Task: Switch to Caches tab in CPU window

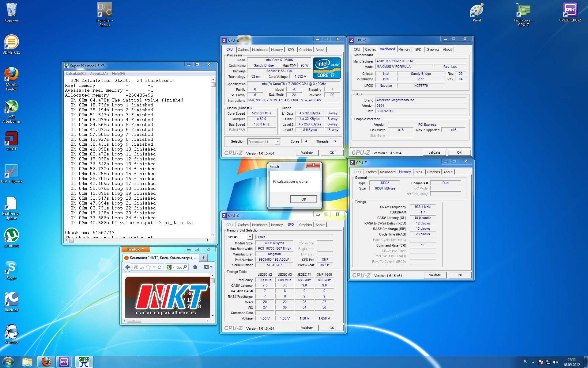Action: (x=243, y=50)
